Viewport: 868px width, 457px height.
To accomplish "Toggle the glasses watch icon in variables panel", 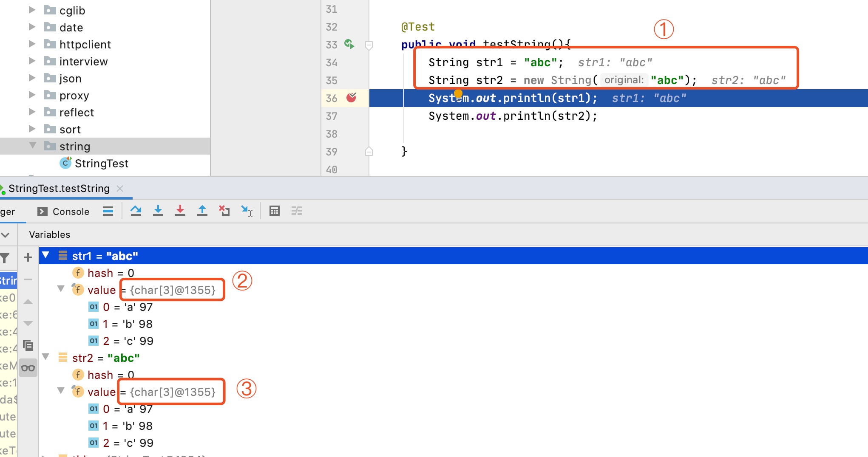I will point(28,368).
